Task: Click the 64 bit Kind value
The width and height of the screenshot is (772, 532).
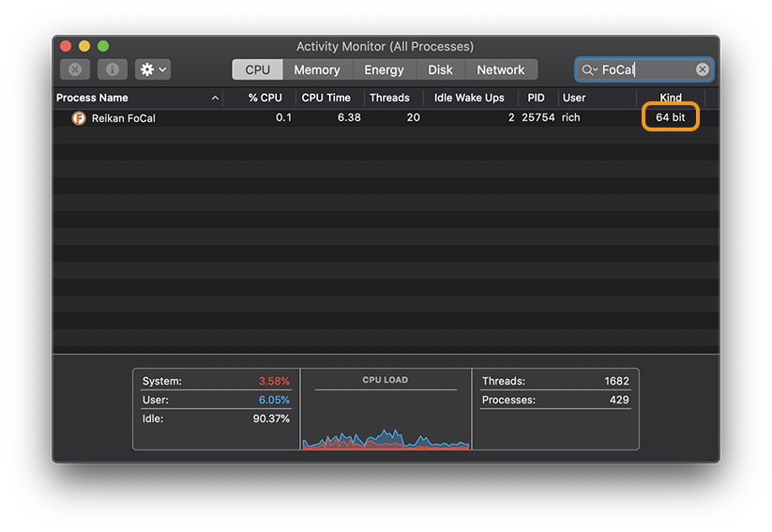Action: [x=670, y=117]
